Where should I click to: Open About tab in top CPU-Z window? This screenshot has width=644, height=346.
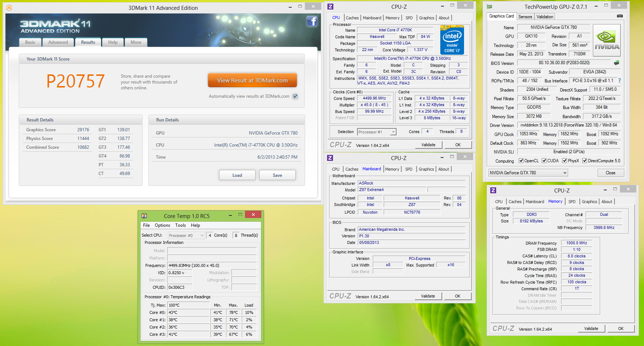(x=444, y=18)
